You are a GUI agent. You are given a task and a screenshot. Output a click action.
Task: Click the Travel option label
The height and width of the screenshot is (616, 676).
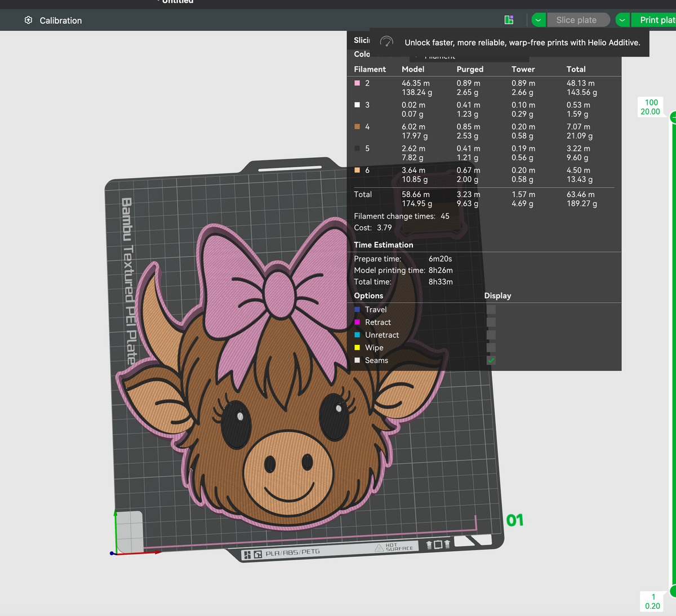click(376, 309)
